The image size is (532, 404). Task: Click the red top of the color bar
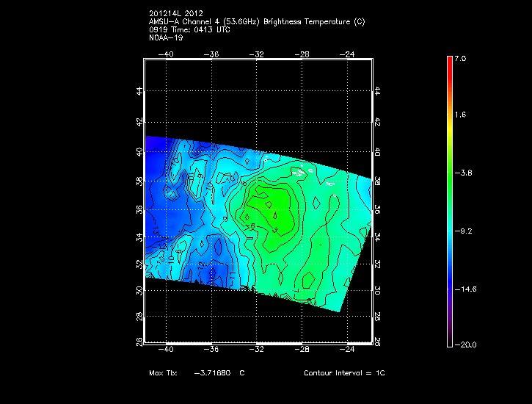pyautogui.click(x=449, y=62)
